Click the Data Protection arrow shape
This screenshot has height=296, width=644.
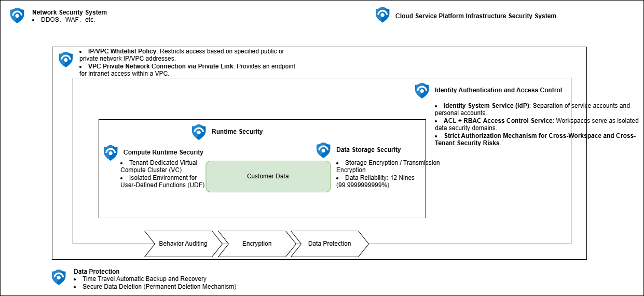click(330, 244)
